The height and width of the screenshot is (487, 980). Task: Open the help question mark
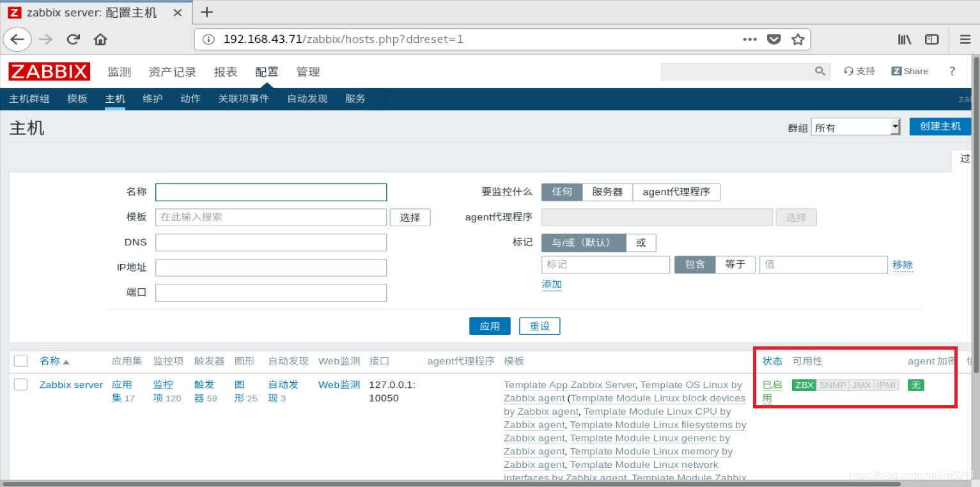tap(952, 71)
